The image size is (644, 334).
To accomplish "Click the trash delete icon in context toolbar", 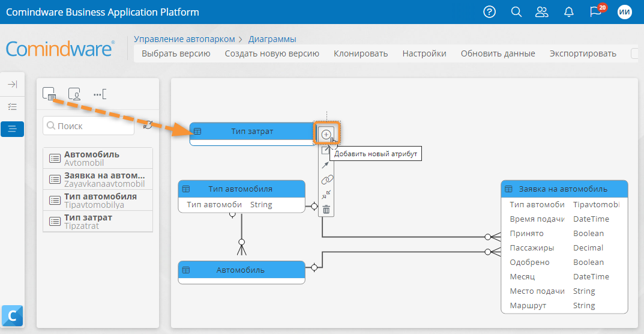I will (326, 210).
